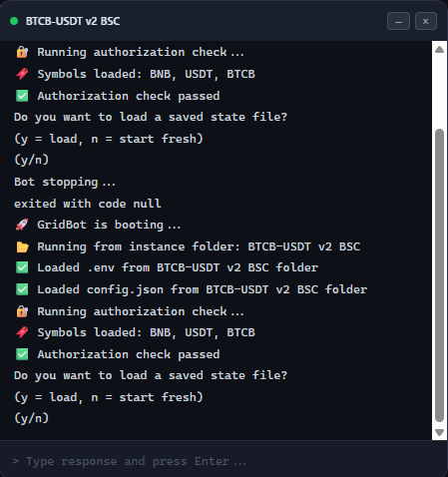Click the folder icon next to Running from instance folder
The width and height of the screenshot is (448, 477).
22,246
